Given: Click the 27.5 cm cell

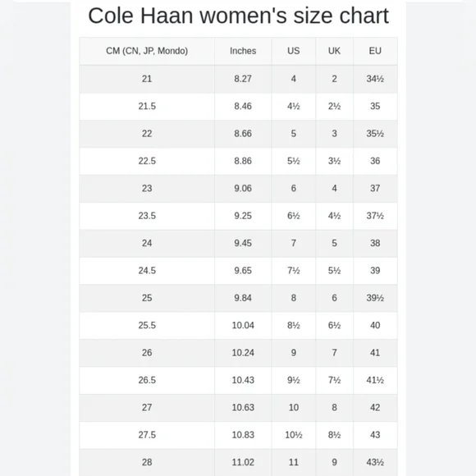Looking at the screenshot, I should point(147,435).
